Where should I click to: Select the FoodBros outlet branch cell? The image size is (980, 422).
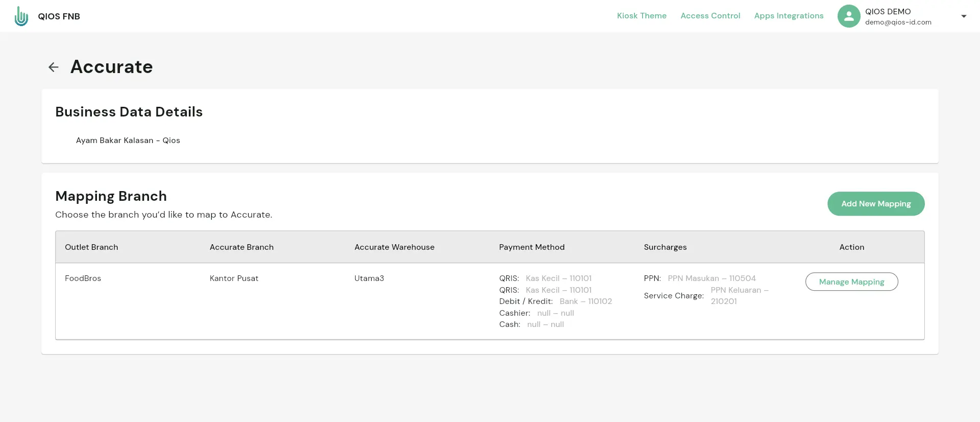click(83, 278)
